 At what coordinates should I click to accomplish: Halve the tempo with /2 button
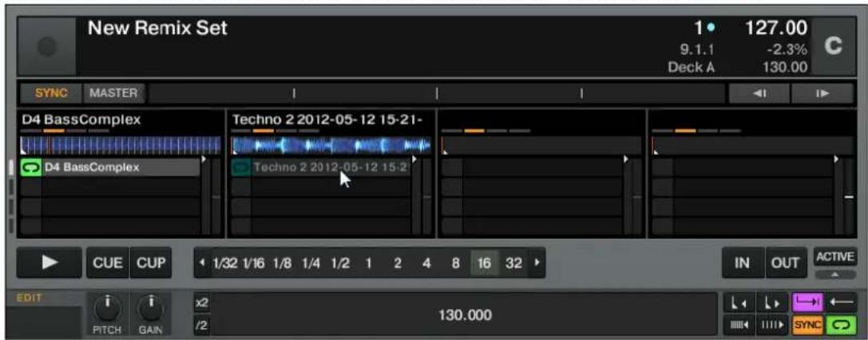click(x=201, y=326)
